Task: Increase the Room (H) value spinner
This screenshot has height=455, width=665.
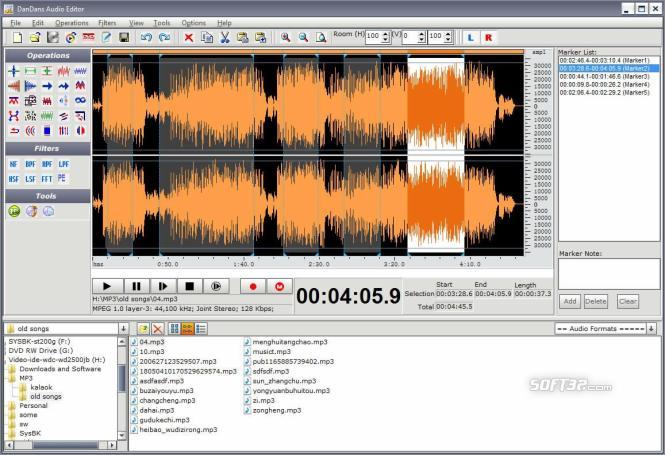Action: tap(385, 34)
